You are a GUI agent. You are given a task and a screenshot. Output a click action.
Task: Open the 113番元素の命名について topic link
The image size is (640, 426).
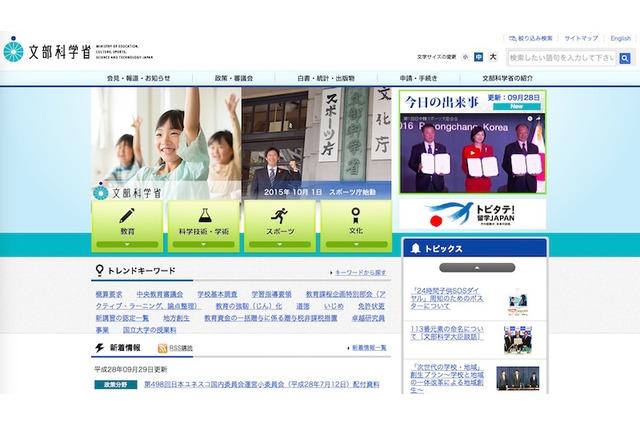pyautogui.click(x=447, y=333)
